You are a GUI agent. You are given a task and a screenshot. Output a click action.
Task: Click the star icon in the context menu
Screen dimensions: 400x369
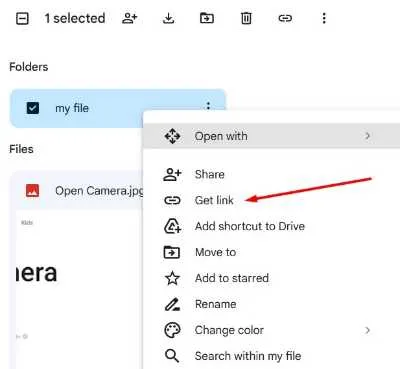click(x=172, y=278)
